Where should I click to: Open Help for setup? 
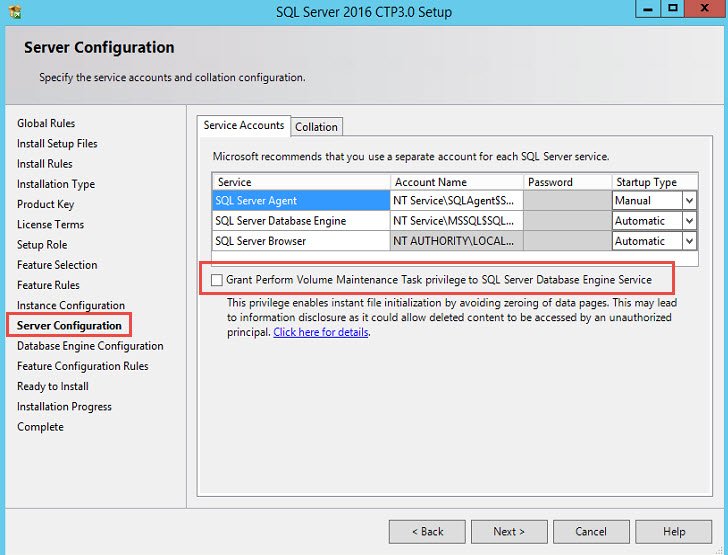(x=673, y=531)
